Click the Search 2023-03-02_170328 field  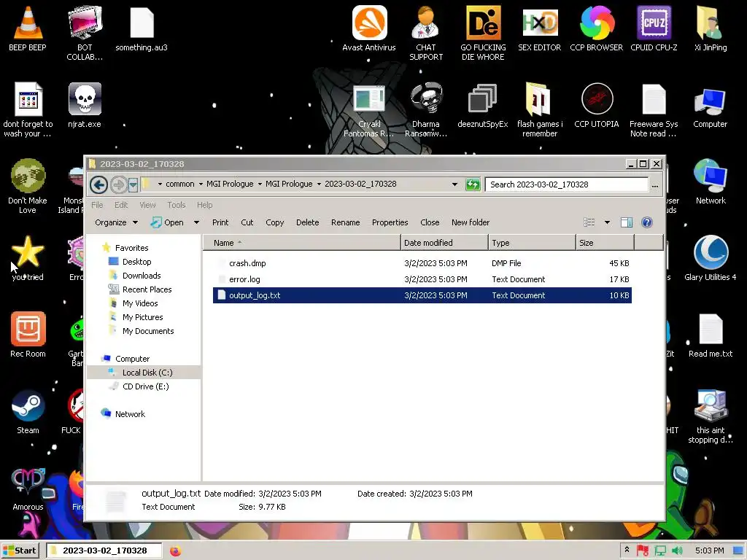coord(566,184)
